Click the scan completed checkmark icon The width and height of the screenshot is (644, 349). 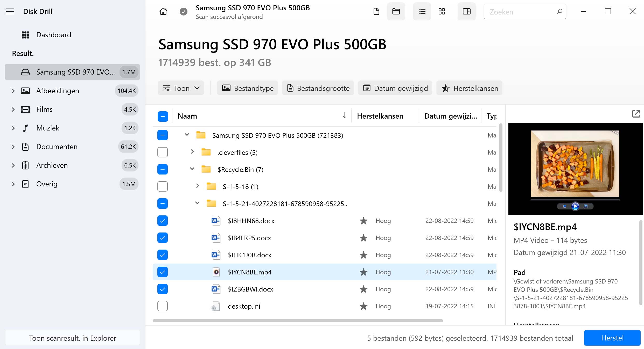click(184, 12)
